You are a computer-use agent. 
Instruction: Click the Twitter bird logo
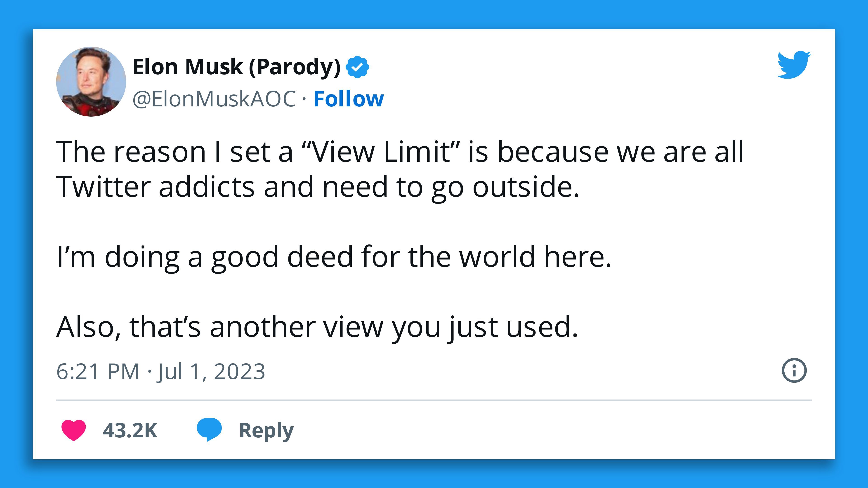(794, 65)
